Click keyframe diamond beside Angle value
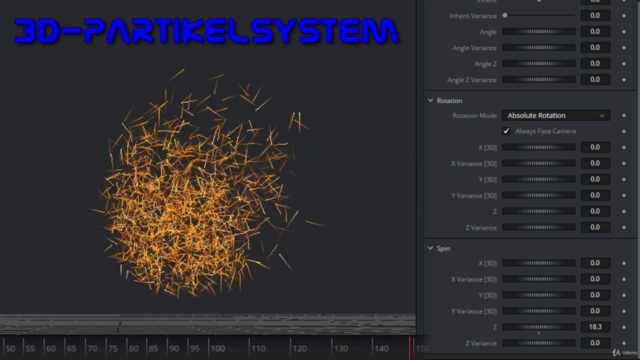 click(x=624, y=31)
